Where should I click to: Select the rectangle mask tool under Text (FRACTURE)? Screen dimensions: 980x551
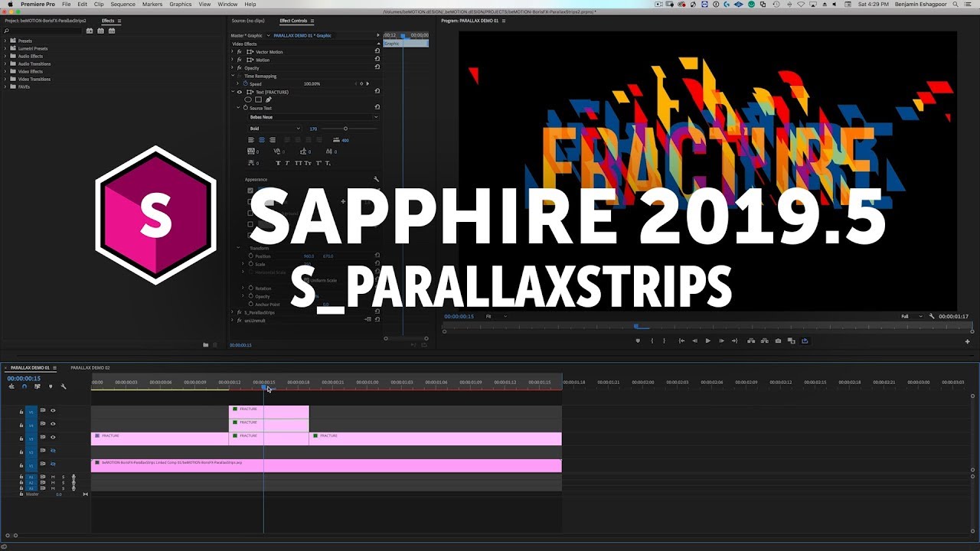coord(258,99)
